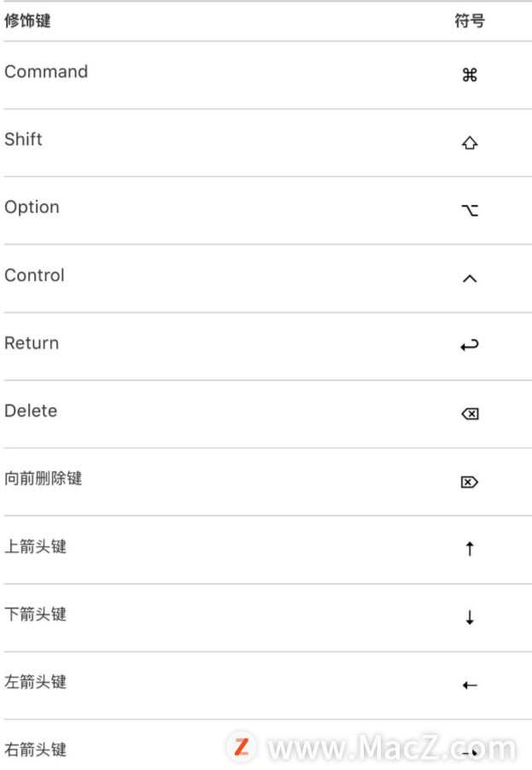Click the up arrow symbol
This screenshot has width=532, height=770.
(471, 549)
